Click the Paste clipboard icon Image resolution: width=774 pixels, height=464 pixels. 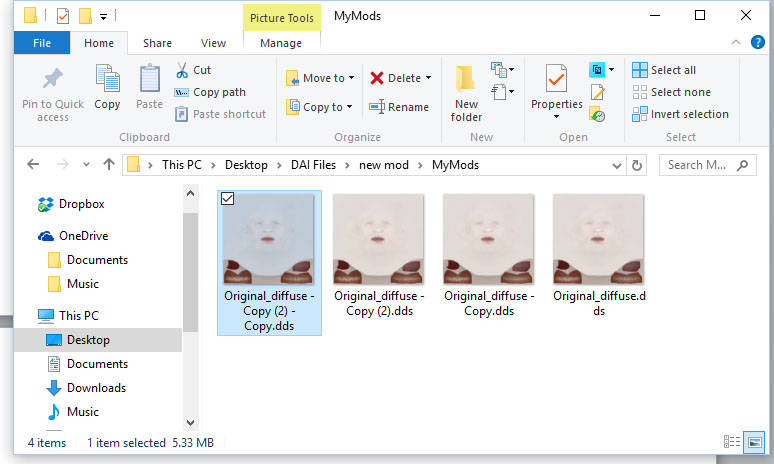(149, 79)
